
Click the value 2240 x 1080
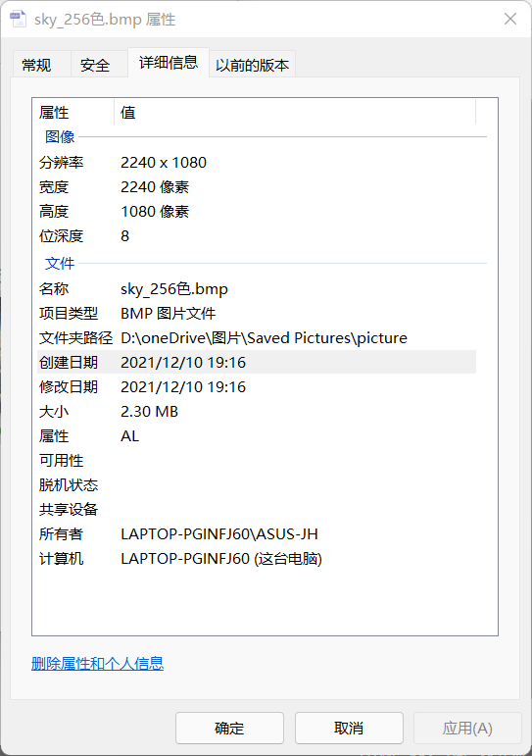(x=164, y=163)
